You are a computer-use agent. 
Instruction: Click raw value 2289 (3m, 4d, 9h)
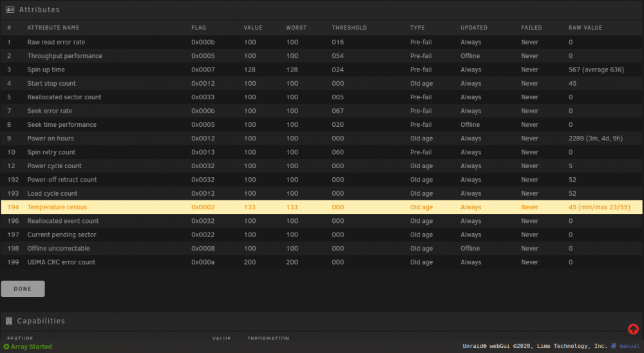point(596,138)
